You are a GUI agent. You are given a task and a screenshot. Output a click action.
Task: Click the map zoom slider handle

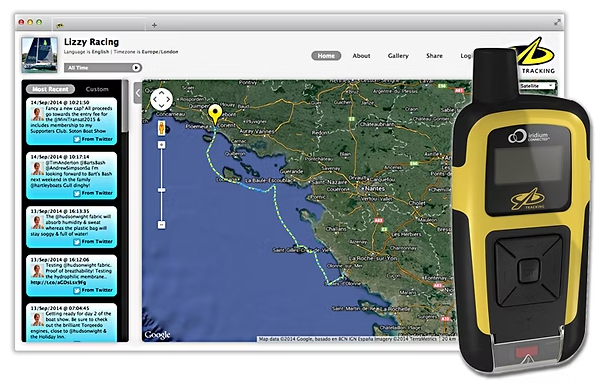pyautogui.click(x=161, y=190)
